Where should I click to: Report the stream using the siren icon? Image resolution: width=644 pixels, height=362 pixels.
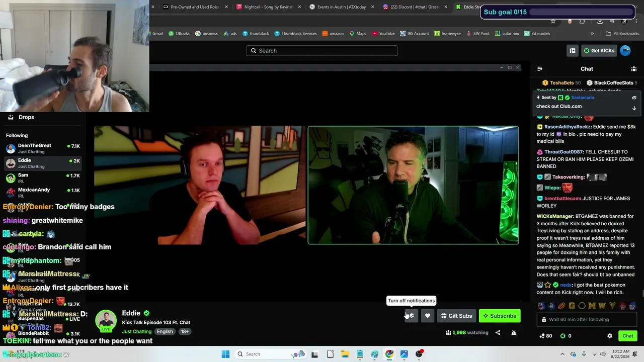[514, 332]
